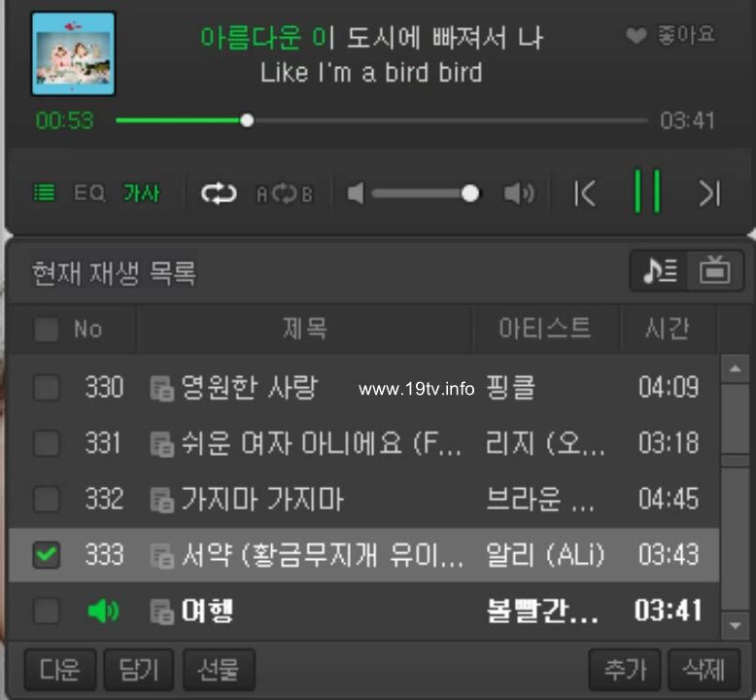Toggle the repeat playback icon
The width and height of the screenshot is (756, 700).
(219, 193)
